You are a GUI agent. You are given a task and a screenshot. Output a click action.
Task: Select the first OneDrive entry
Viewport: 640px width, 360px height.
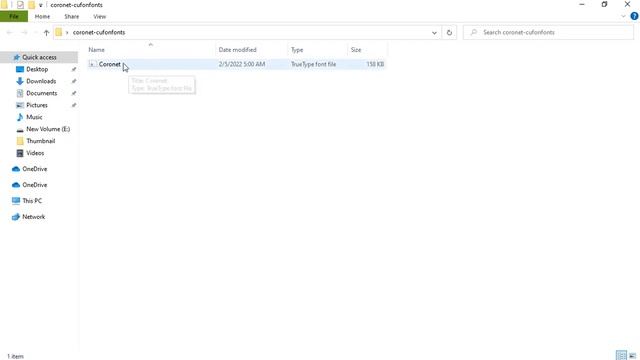(x=34, y=169)
